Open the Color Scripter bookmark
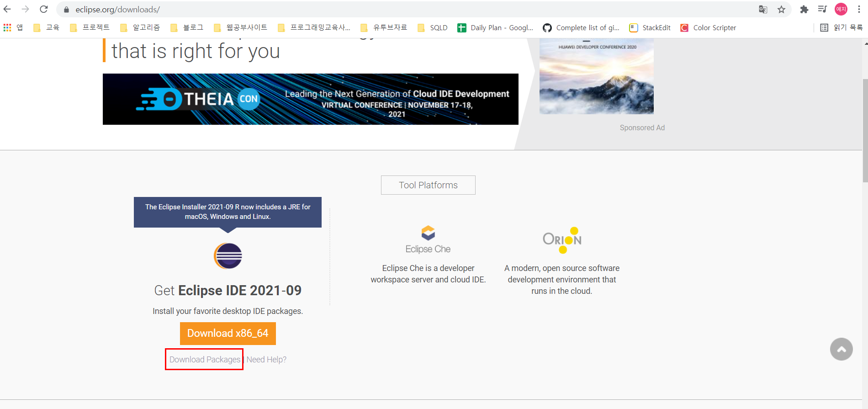This screenshot has width=868, height=409. click(x=708, y=27)
